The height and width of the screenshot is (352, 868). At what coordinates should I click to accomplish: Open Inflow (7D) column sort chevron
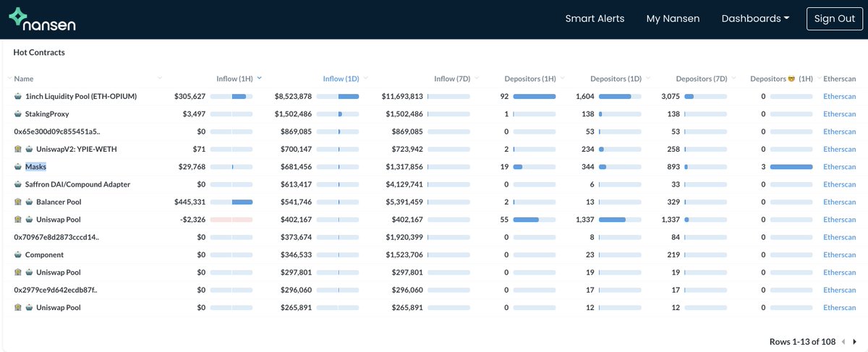(x=477, y=78)
